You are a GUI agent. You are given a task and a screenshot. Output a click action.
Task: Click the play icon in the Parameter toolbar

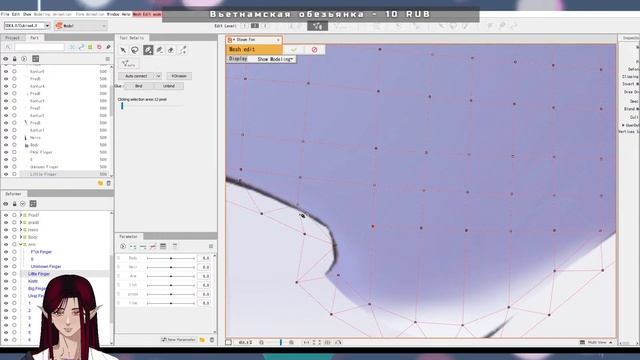click(x=123, y=246)
